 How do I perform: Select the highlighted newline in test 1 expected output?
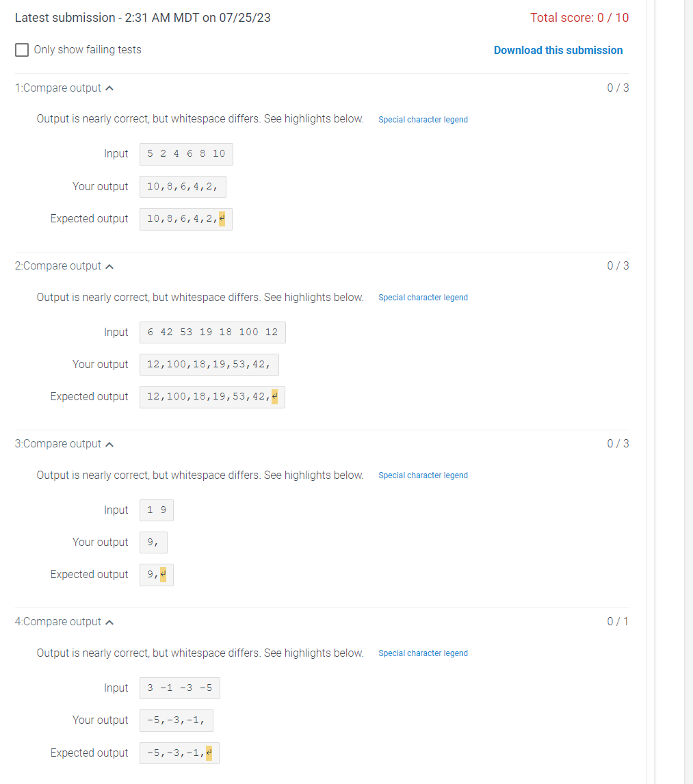click(223, 218)
